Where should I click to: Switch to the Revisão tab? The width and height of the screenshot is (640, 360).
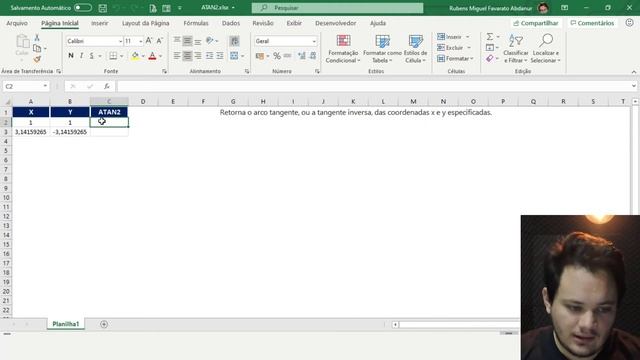pyautogui.click(x=263, y=23)
